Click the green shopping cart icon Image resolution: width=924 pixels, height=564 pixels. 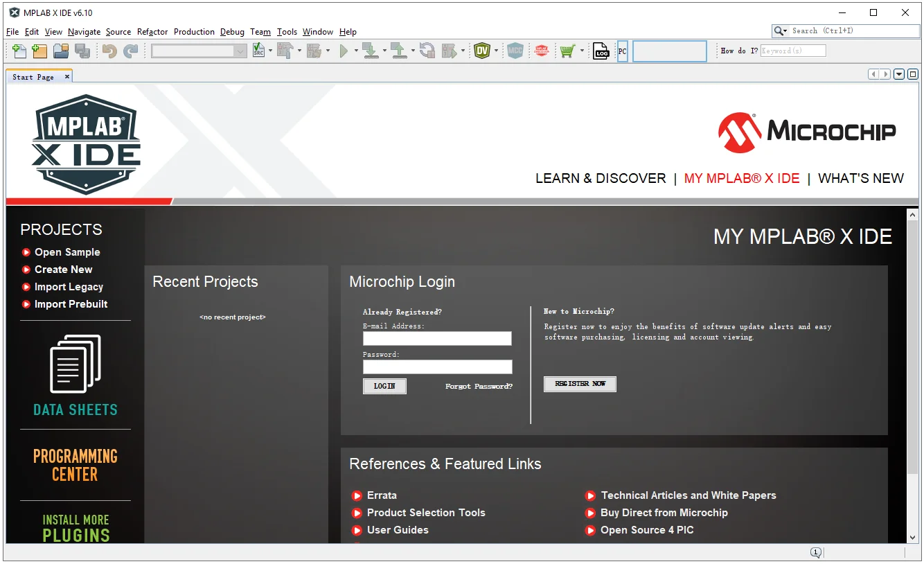[x=568, y=51]
